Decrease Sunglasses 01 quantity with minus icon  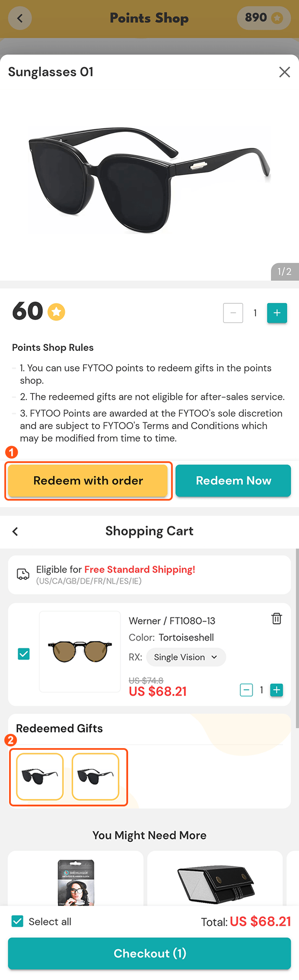tap(233, 313)
